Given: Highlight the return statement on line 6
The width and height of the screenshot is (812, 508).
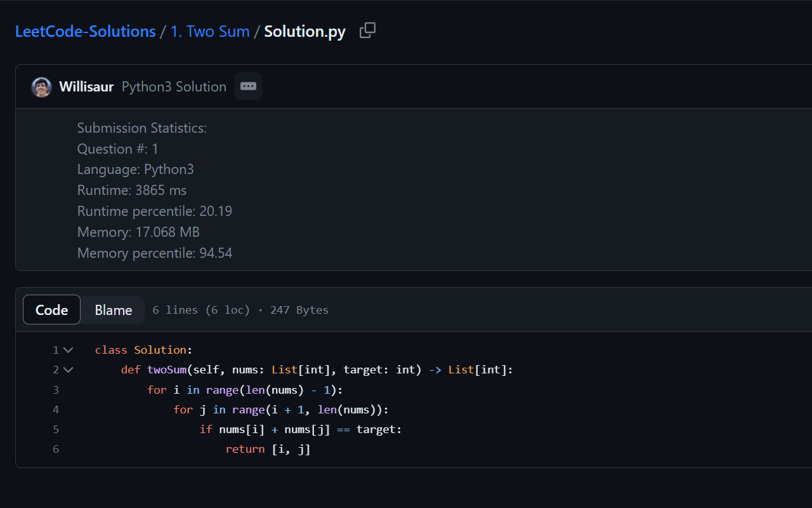Looking at the screenshot, I should point(267,449).
